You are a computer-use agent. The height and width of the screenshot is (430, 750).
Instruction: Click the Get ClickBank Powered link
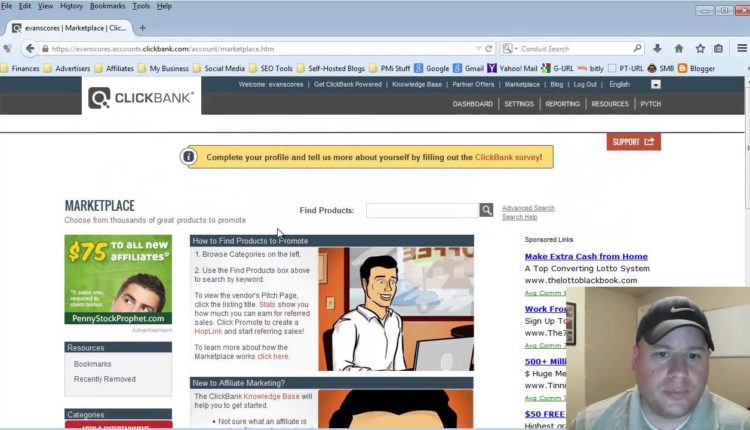click(348, 84)
